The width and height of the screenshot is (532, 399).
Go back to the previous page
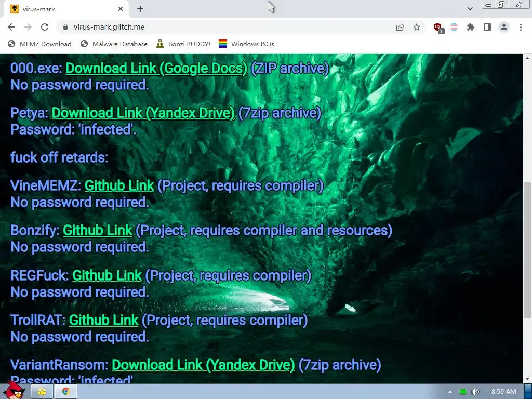[11, 27]
